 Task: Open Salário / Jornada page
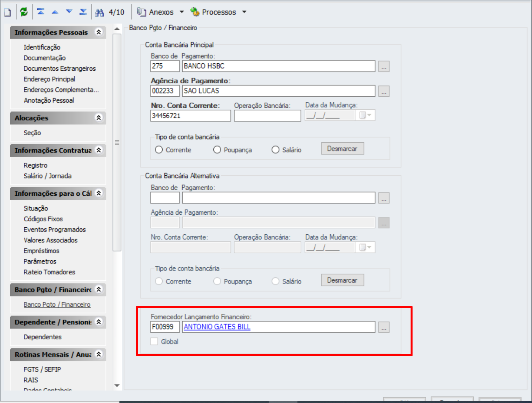[48, 176]
